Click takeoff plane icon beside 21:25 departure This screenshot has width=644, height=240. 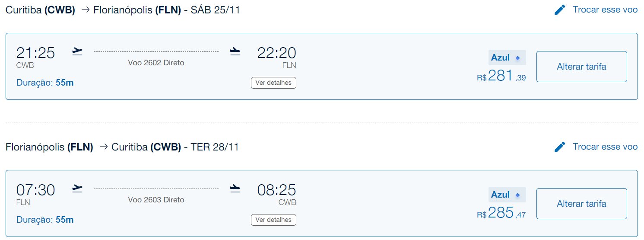pyautogui.click(x=77, y=51)
